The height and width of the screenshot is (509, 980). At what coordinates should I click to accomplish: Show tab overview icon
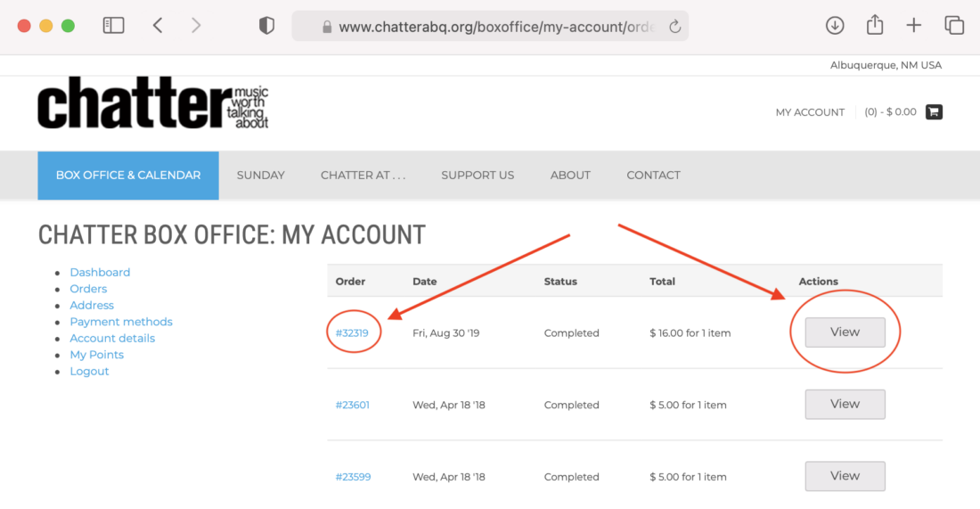[x=954, y=26]
